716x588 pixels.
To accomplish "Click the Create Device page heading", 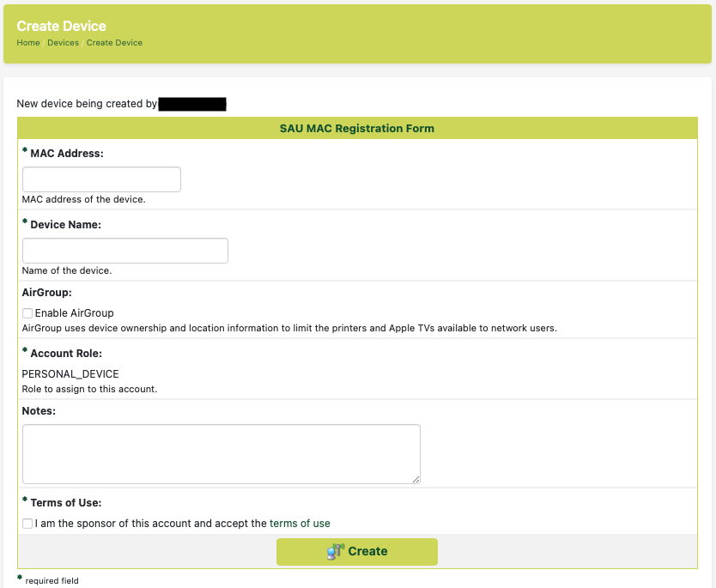I will pos(61,27).
